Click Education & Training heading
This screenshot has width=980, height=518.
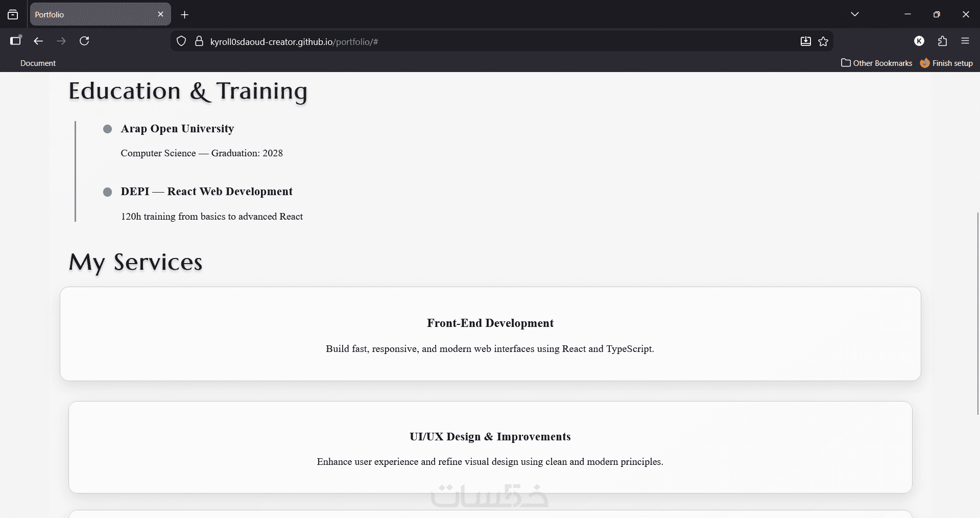[x=188, y=91]
